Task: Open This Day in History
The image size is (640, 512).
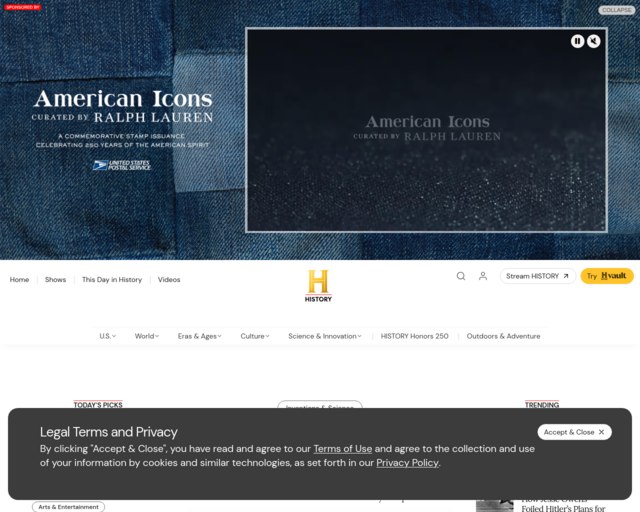Action: (112, 280)
